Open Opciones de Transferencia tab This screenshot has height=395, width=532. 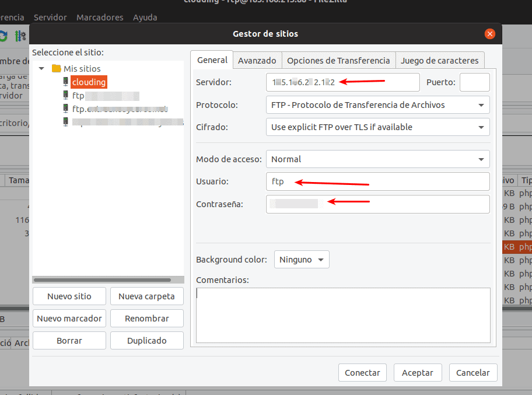pyautogui.click(x=338, y=61)
